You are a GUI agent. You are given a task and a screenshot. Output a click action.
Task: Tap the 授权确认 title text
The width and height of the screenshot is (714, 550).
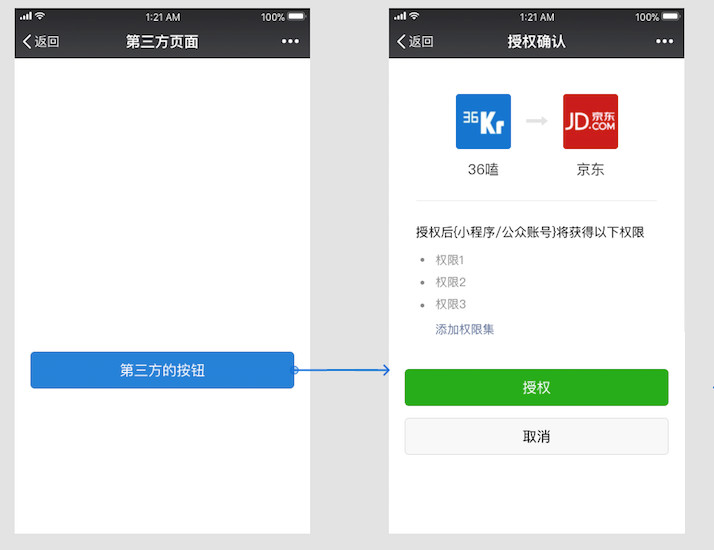pyautogui.click(x=536, y=41)
